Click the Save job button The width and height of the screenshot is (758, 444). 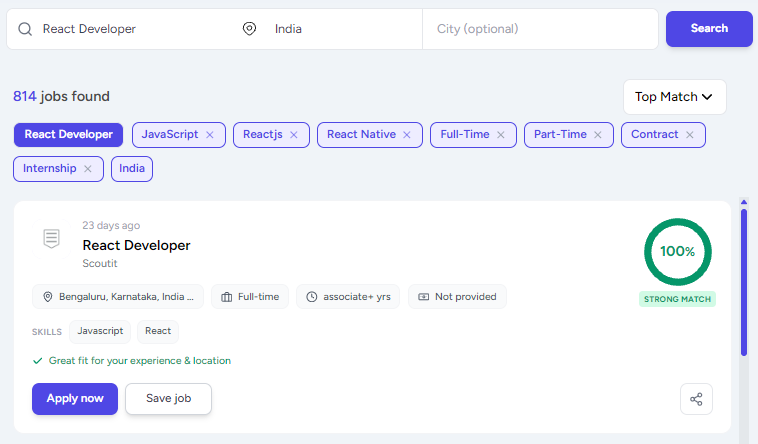click(168, 399)
